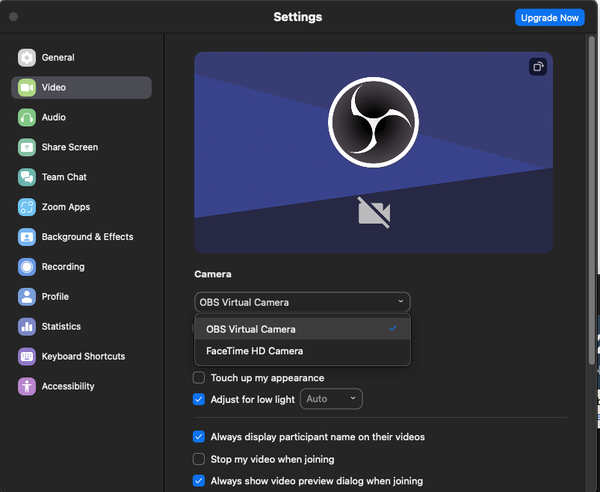Select OBS Virtual Camera menu option
This screenshot has width=600, height=492.
250,329
